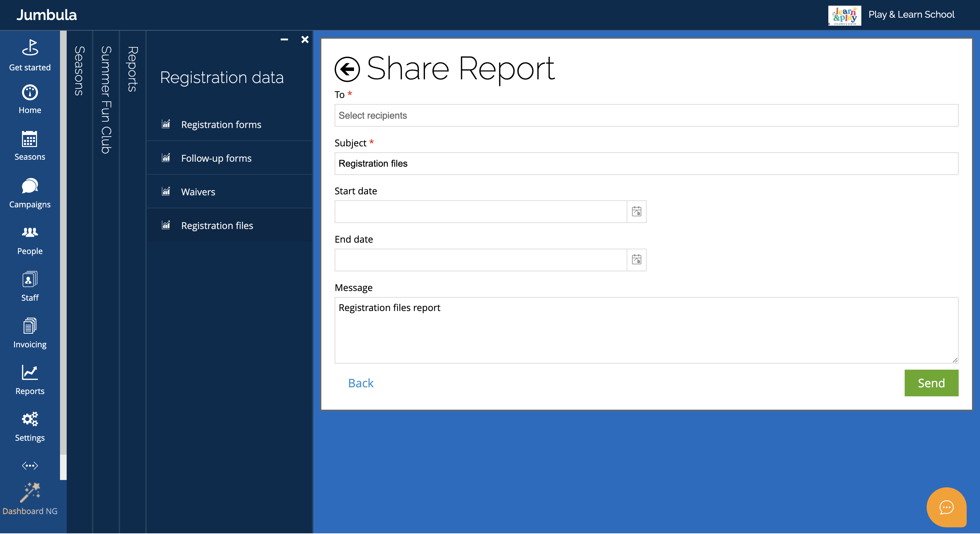Click the circular back arrow beside Share Report
The width and height of the screenshot is (980, 534).
(347, 69)
